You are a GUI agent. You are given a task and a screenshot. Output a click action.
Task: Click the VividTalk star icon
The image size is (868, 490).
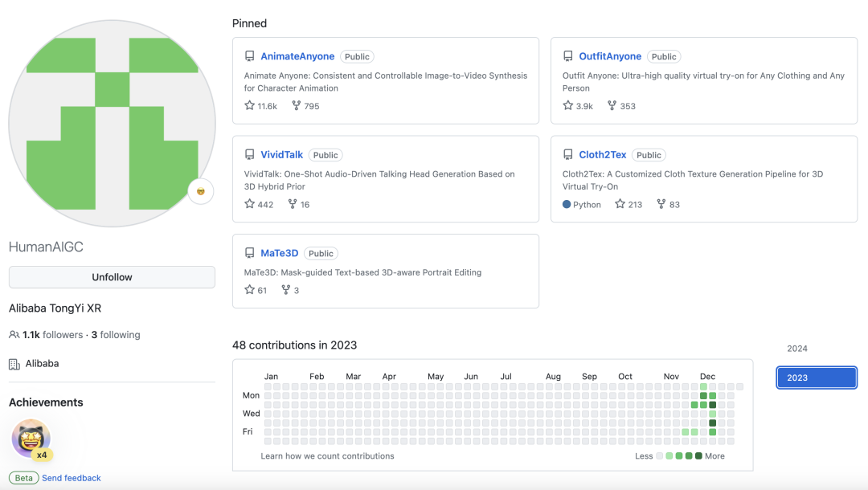click(250, 204)
